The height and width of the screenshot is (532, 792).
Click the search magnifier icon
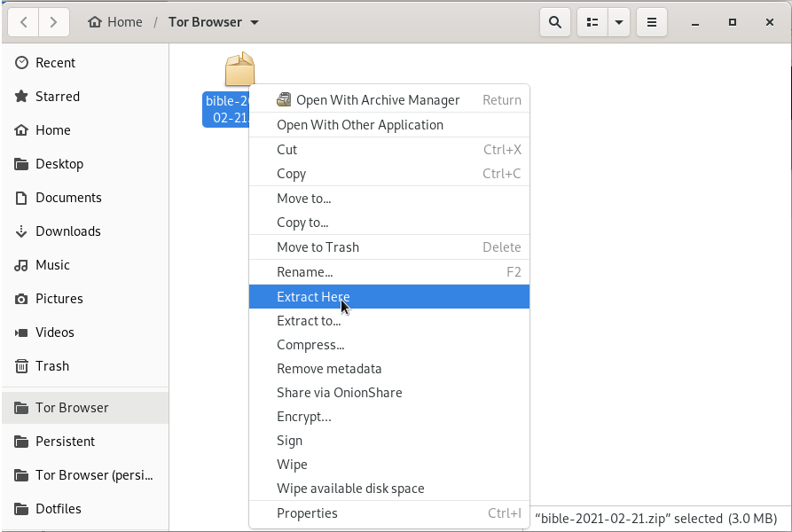click(555, 22)
